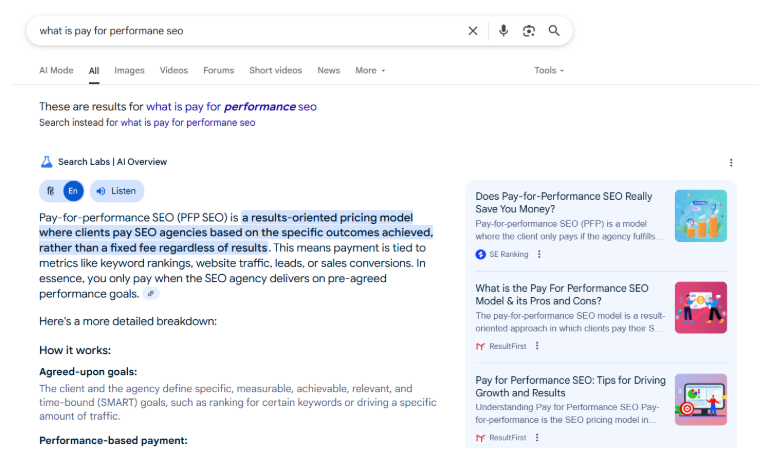Open 'Does Pay-for-Performance SEO Really Save You Money?'
The height and width of the screenshot is (462, 759).
[x=563, y=203]
